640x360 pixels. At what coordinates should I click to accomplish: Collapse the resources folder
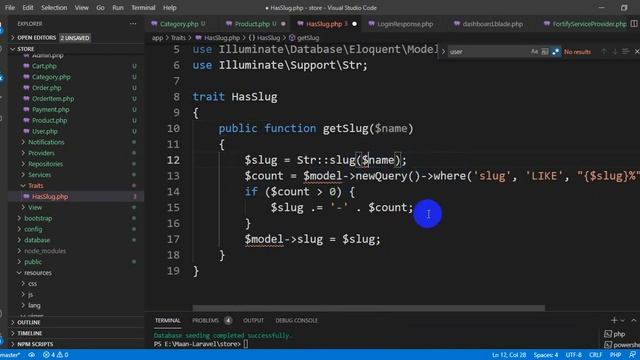(38, 273)
